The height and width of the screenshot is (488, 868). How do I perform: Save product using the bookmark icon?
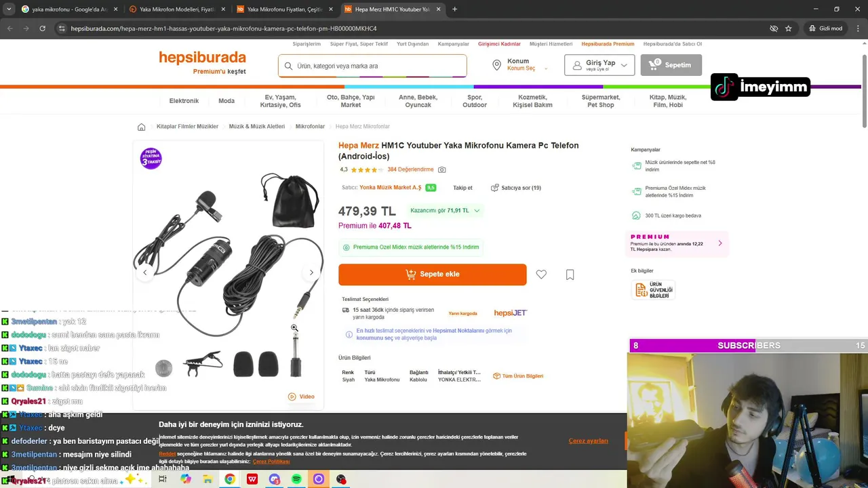point(570,274)
